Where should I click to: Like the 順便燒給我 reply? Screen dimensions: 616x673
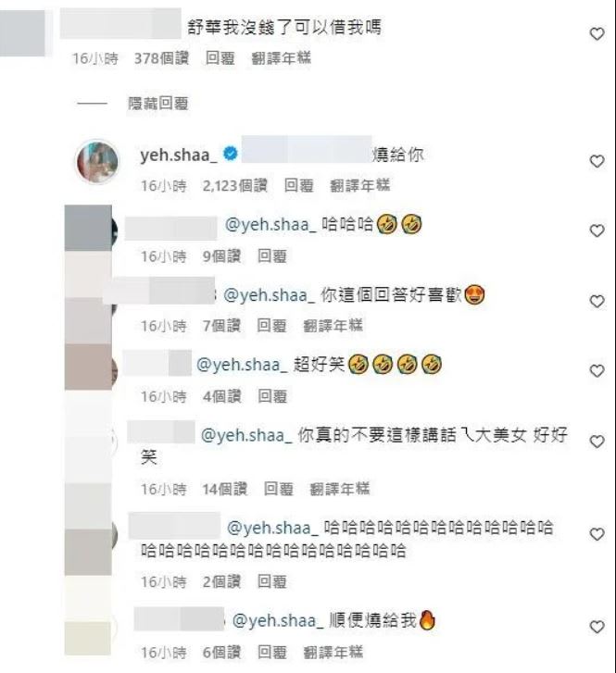click(597, 627)
